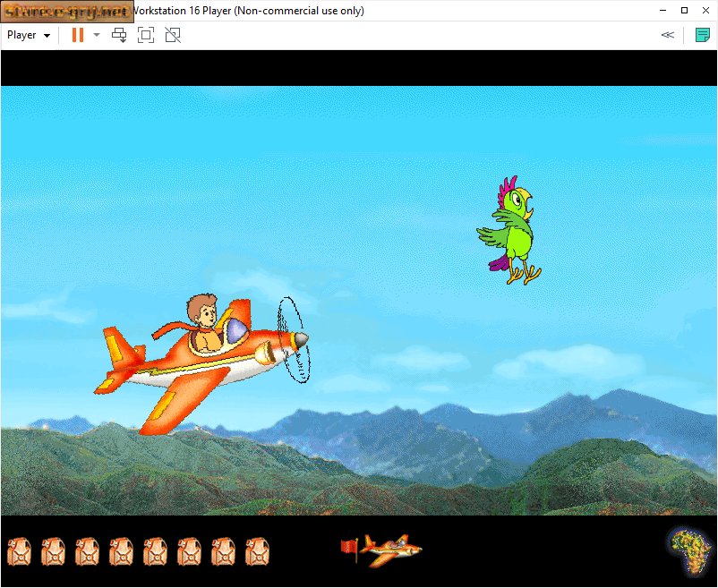
Task: Select the fifth fuel canister
Action: tap(155, 551)
